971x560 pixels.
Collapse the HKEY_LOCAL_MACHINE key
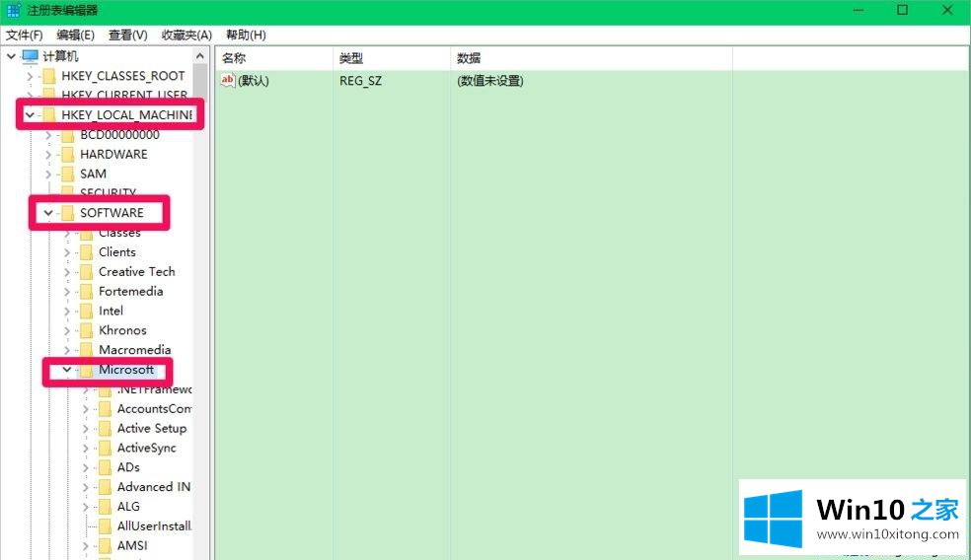tap(30, 115)
